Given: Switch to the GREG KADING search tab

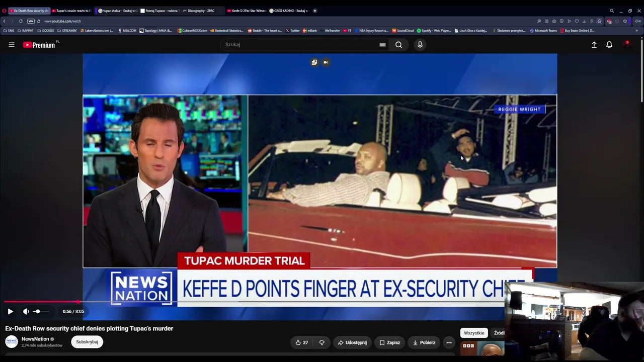Looking at the screenshot, I should point(289,11).
